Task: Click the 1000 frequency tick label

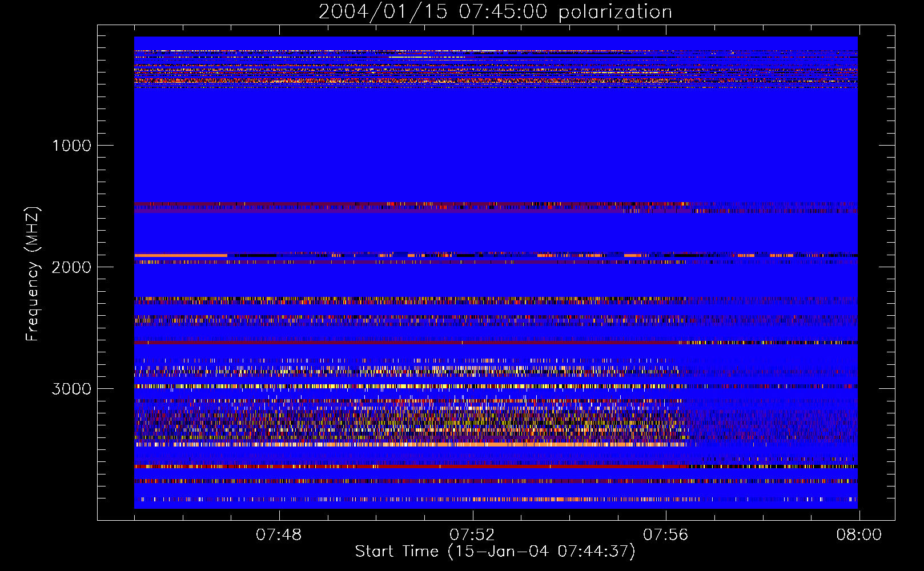Action: 72,146
